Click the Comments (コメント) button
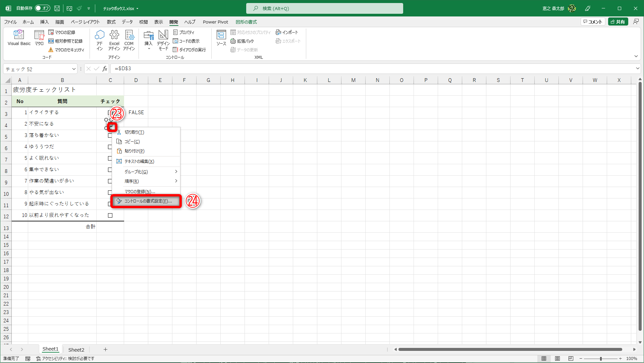Screen dimensions: 644x363 (593, 22)
